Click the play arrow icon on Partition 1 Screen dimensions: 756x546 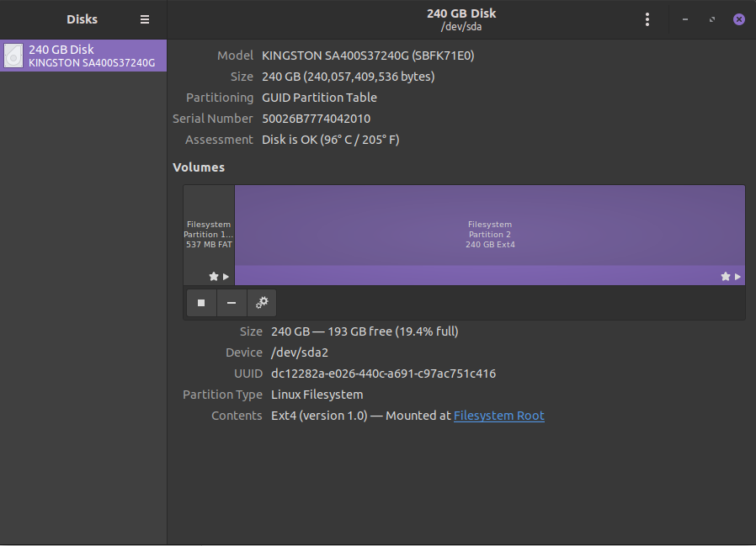click(x=226, y=276)
